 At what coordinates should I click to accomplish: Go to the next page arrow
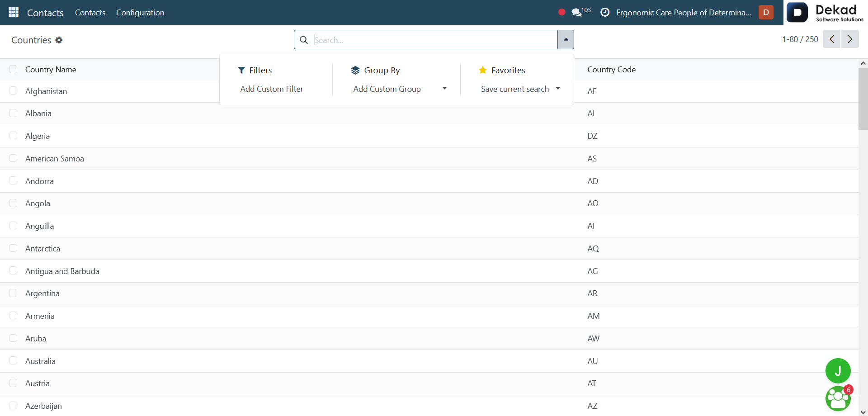pyautogui.click(x=850, y=39)
